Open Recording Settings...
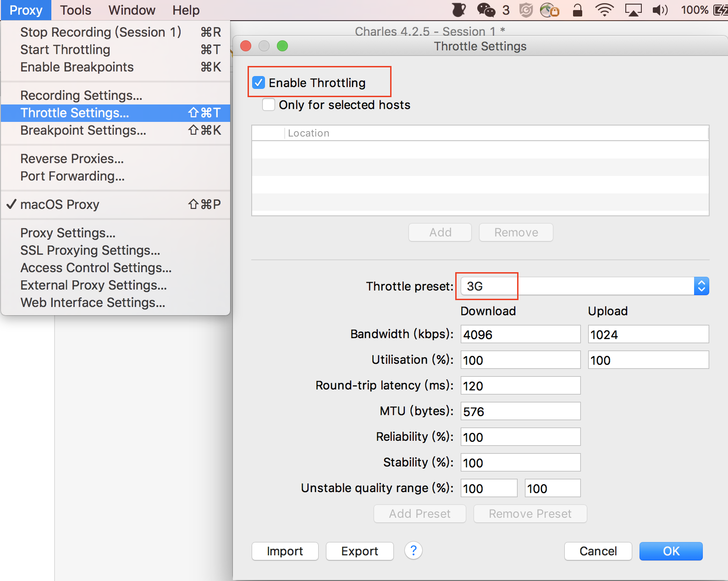Image resolution: width=728 pixels, height=581 pixels. (x=116, y=95)
